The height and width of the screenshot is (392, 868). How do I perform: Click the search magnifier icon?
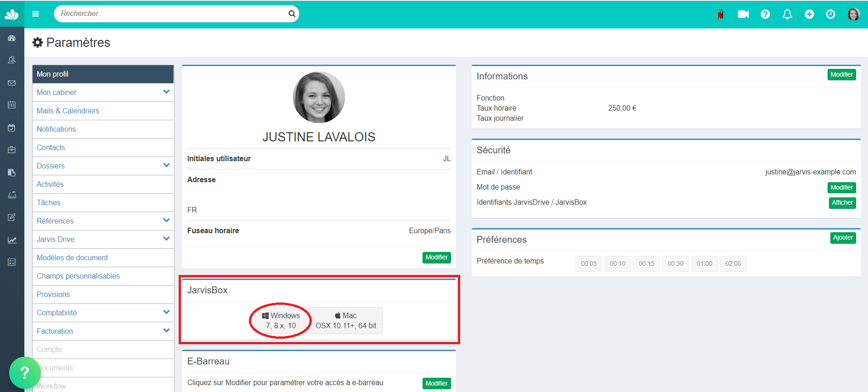click(x=292, y=14)
